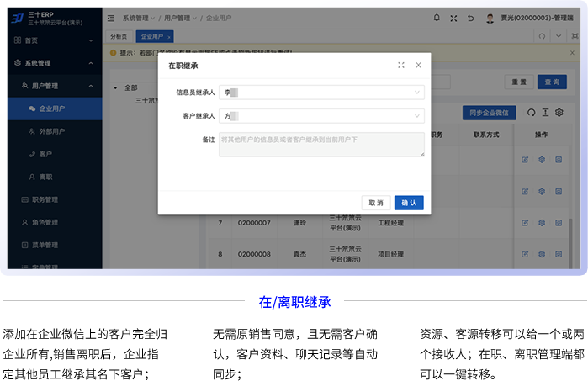This screenshot has height=381, width=588.
Task: Click the back arrow icon in top header
Action: (470, 18)
